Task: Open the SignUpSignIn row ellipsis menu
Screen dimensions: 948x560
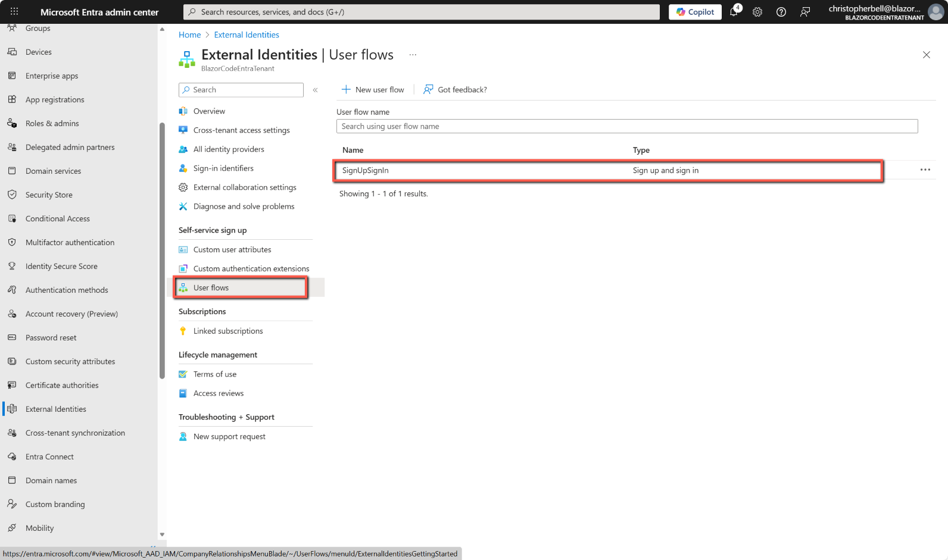Action: (x=925, y=170)
